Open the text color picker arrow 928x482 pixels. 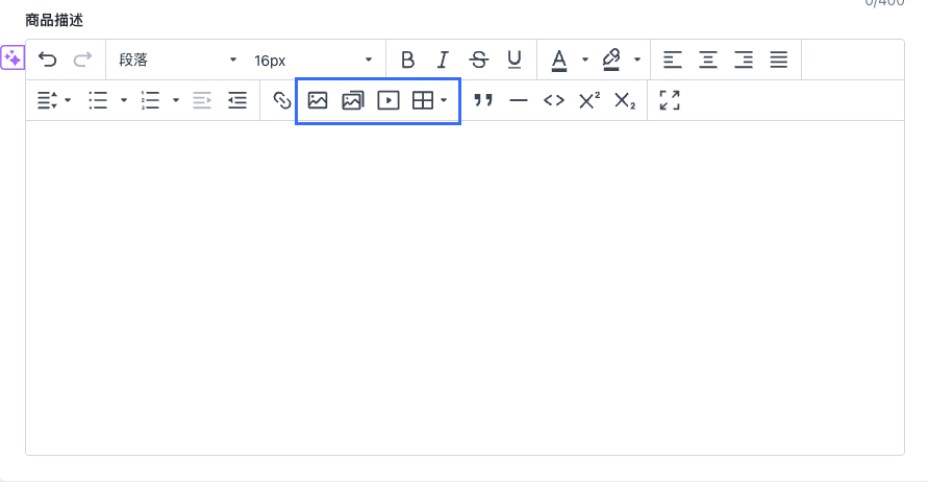585,60
